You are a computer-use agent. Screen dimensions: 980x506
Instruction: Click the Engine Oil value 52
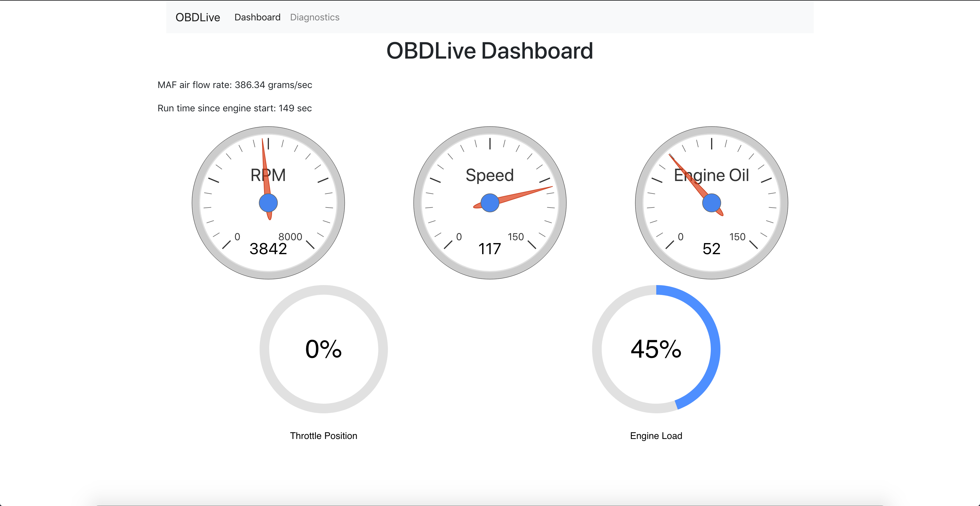pyautogui.click(x=711, y=249)
